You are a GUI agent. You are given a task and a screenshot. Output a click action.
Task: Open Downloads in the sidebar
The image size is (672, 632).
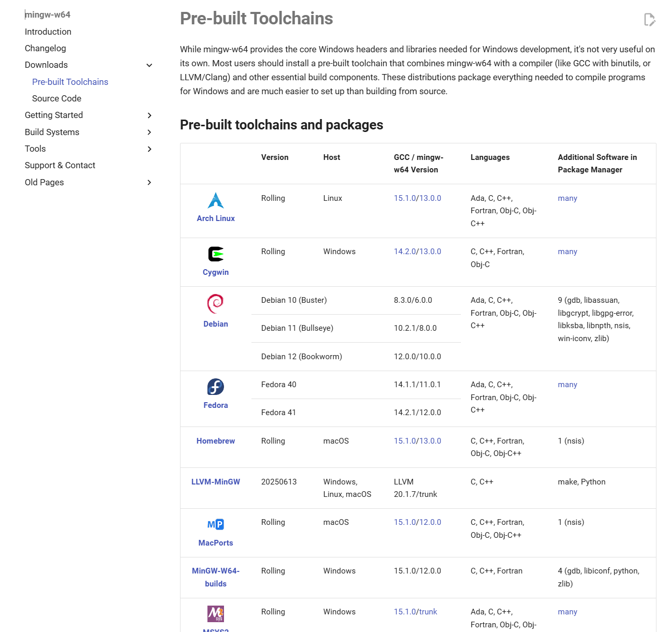click(47, 65)
